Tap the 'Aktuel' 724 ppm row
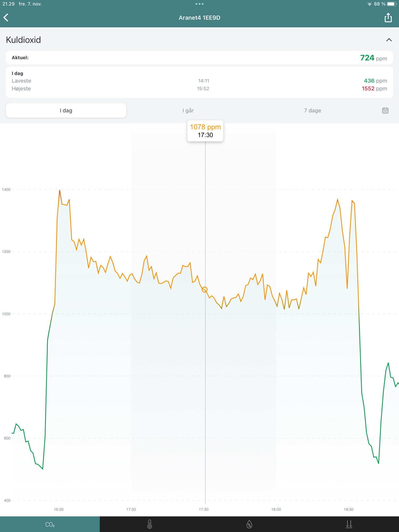Viewport: 399px width, 532px height. point(199,58)
